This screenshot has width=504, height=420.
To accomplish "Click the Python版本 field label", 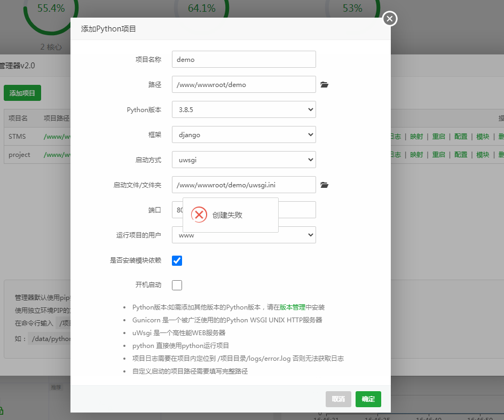I will [144, 110].
